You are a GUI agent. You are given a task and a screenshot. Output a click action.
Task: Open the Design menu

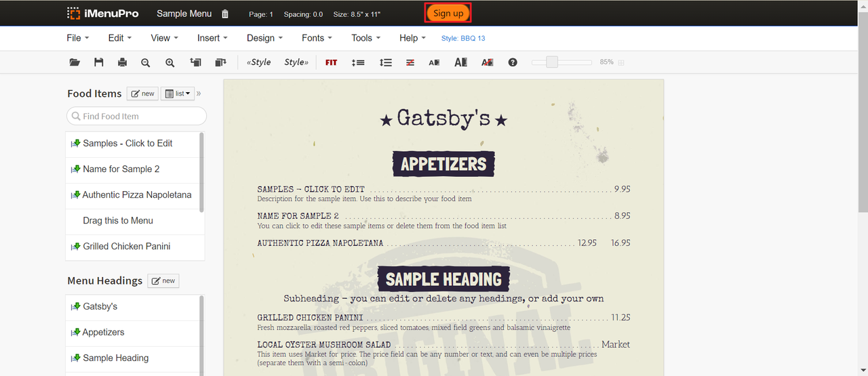click(x=264, y=38)
